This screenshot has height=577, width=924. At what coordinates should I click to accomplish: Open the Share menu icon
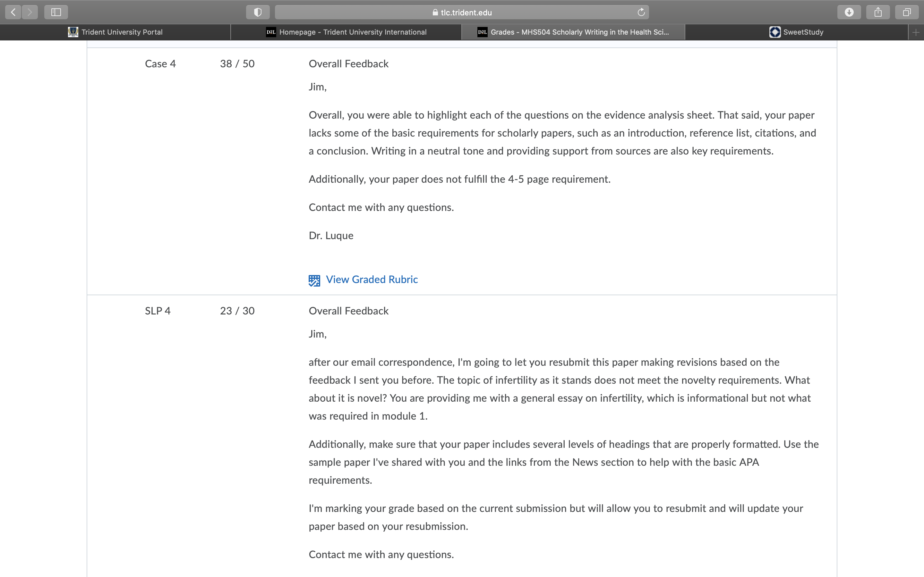878,12
